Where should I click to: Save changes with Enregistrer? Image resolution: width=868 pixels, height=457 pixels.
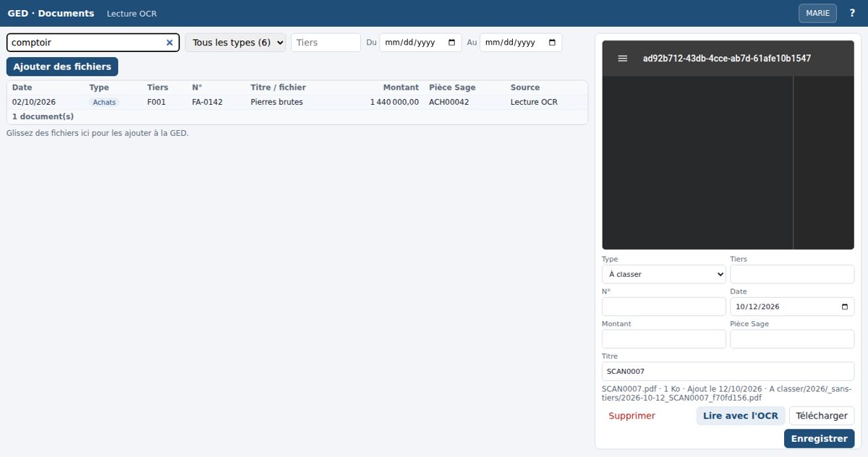pyautogui.click(x=820, y=439)
